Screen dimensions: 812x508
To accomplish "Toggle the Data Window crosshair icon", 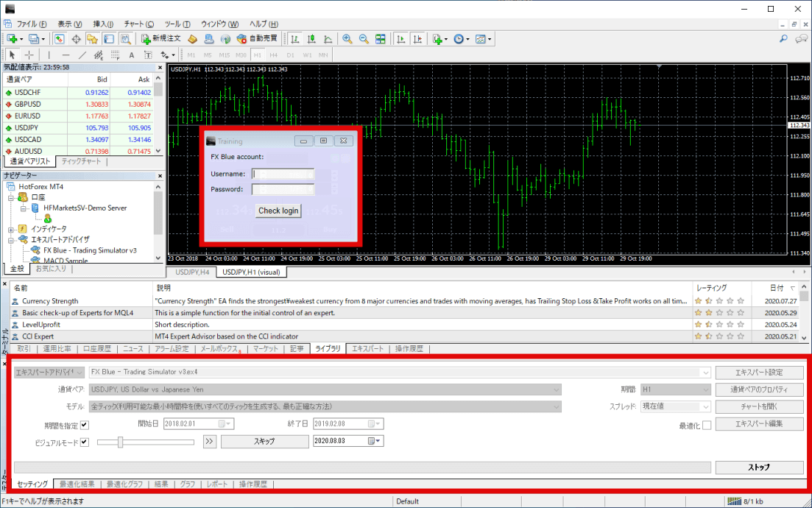I will pyautogui.click(x=76, y=39).
